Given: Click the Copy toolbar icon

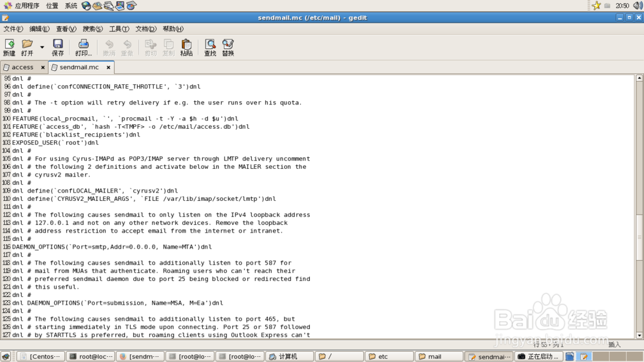Looking at the screenshot, I should pos(168,48).
